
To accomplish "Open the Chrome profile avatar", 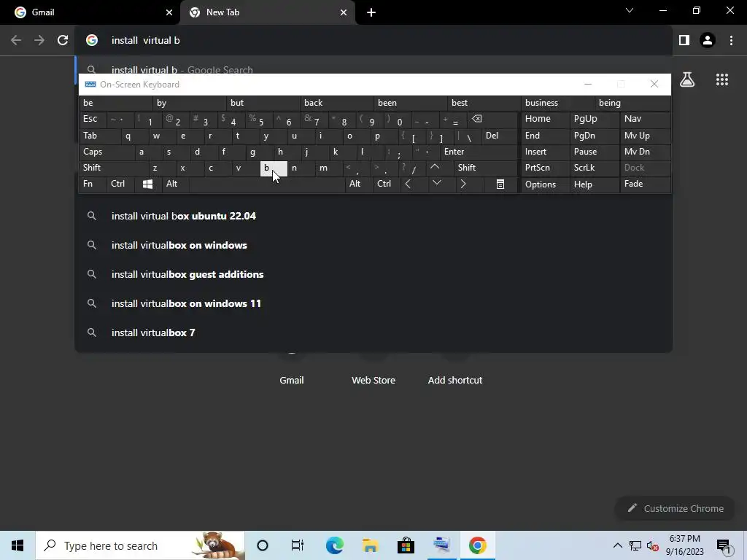I will point(708,41).
